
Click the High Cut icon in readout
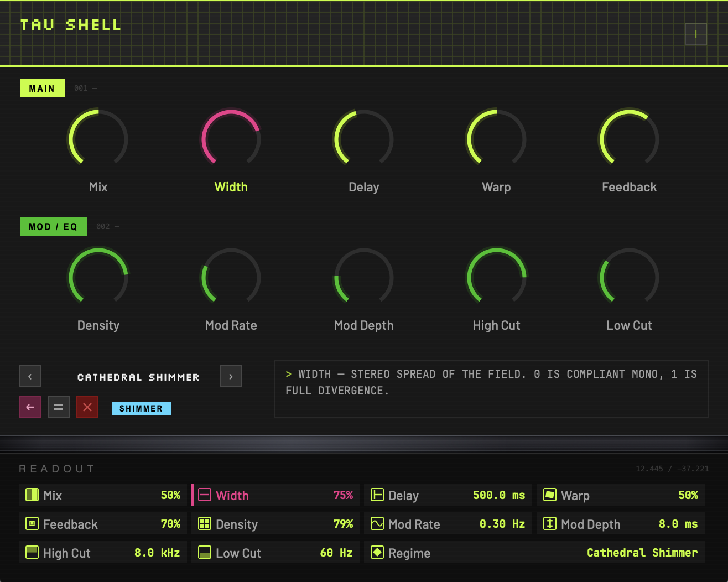32,552
